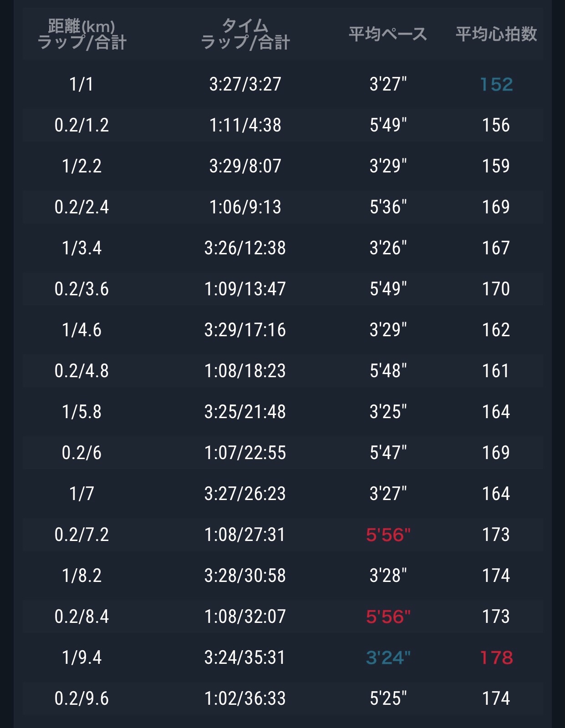This screenshot has width=565, height=728.
Task: Select the 0.2/2.4 lap distance cell
Action: pos(82,207)
